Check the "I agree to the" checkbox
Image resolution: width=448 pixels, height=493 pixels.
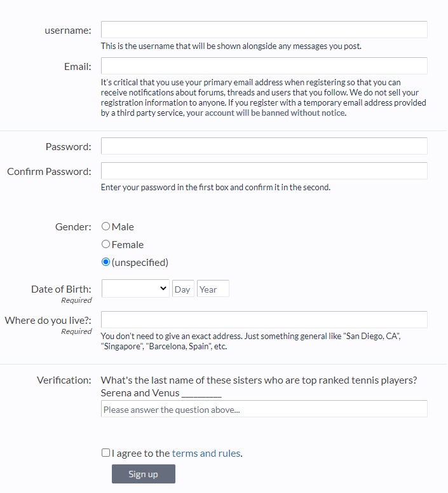click(105, 453)
